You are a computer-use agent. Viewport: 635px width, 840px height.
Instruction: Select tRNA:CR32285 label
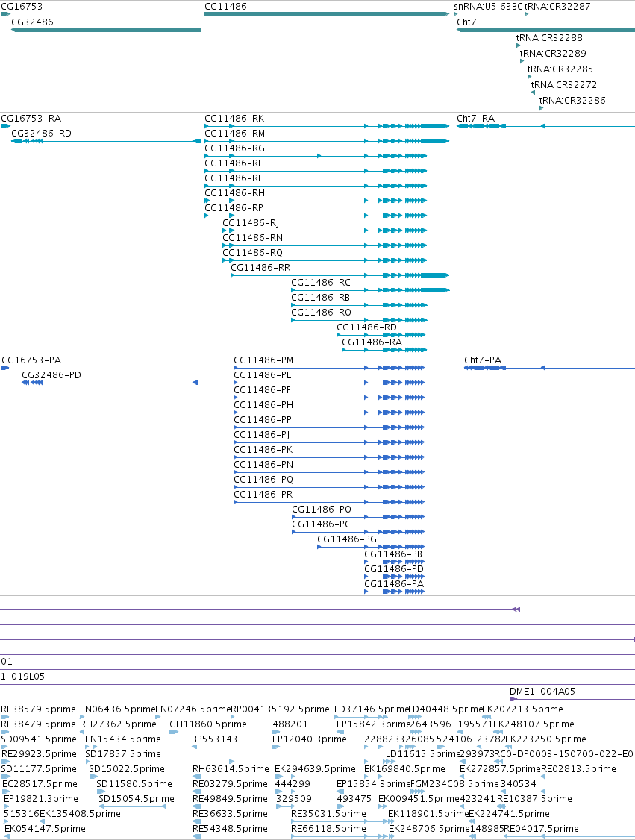tap(560, 69)
